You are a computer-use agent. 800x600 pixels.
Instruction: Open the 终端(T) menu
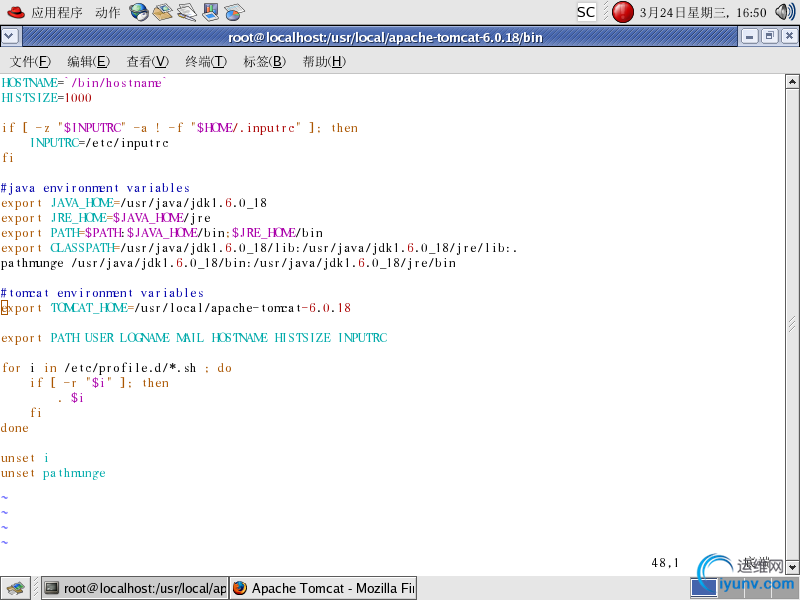[x=206, y=62]
